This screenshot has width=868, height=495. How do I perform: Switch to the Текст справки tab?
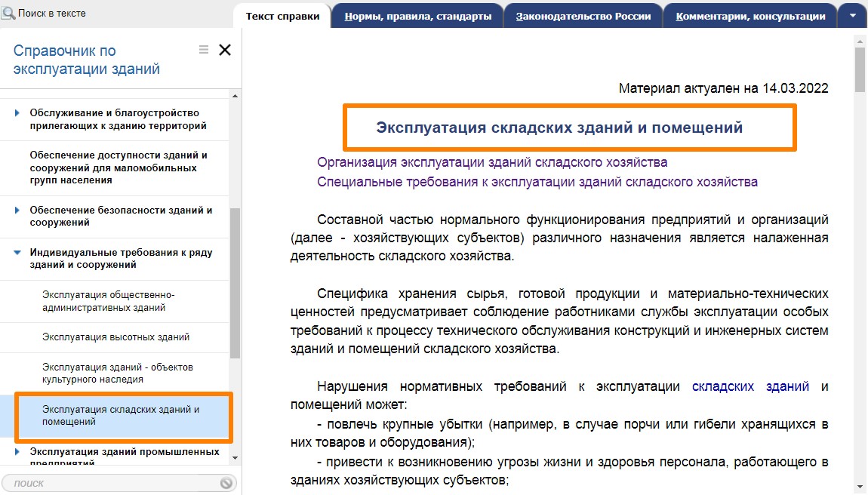click(x=282, y=16)
